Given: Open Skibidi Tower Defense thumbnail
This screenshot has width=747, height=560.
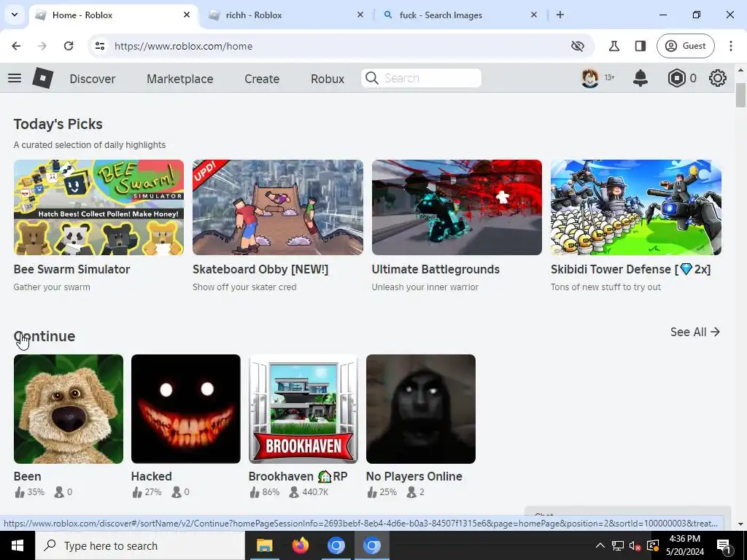Looking at the screenshot, I should [635, 207].
